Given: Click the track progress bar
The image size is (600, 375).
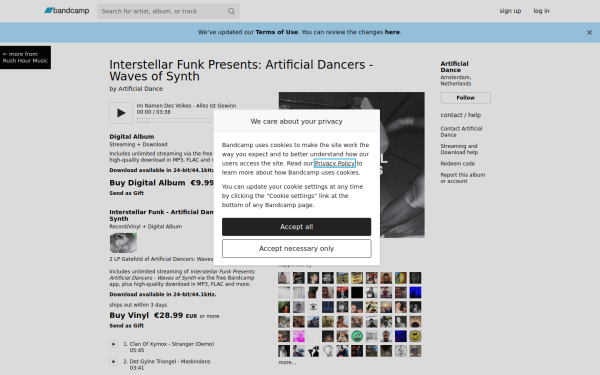Looking at the screenshot, I should (x=175, y=120).
